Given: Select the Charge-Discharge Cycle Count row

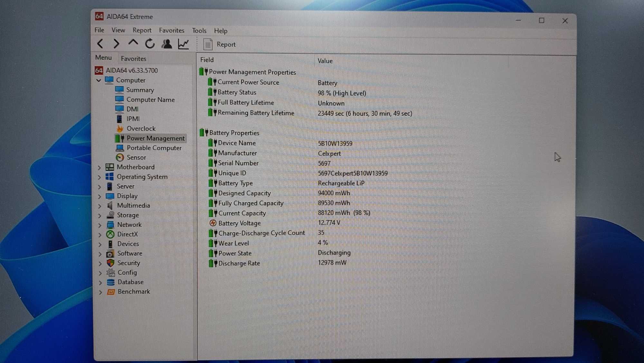Looking at the screenshot, I should pos(266,233).
